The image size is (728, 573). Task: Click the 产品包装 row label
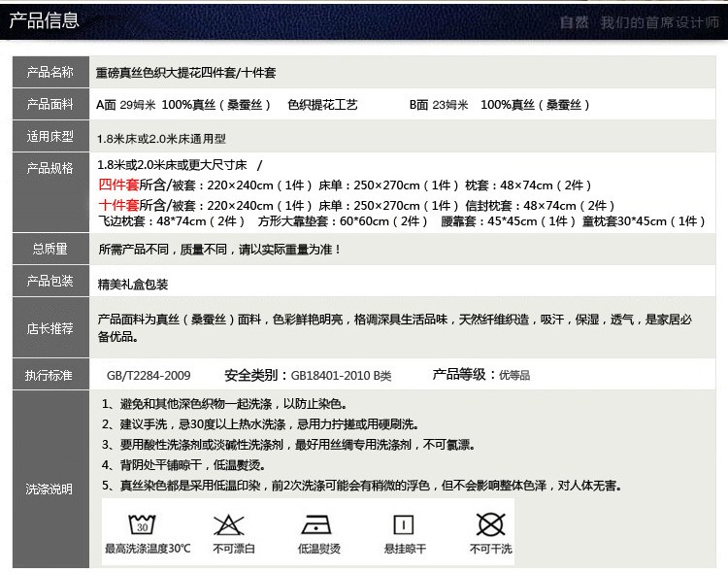(x=50, y=281)
